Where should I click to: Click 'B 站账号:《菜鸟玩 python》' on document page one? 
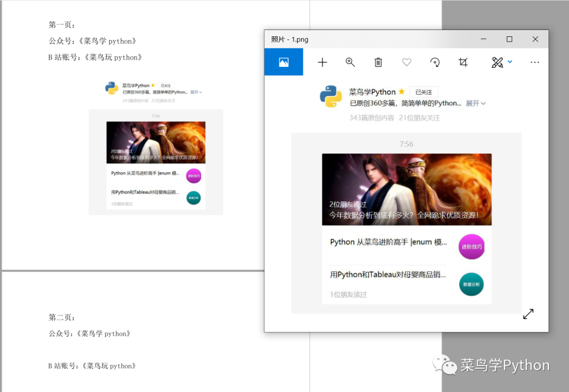pos(95,57)
